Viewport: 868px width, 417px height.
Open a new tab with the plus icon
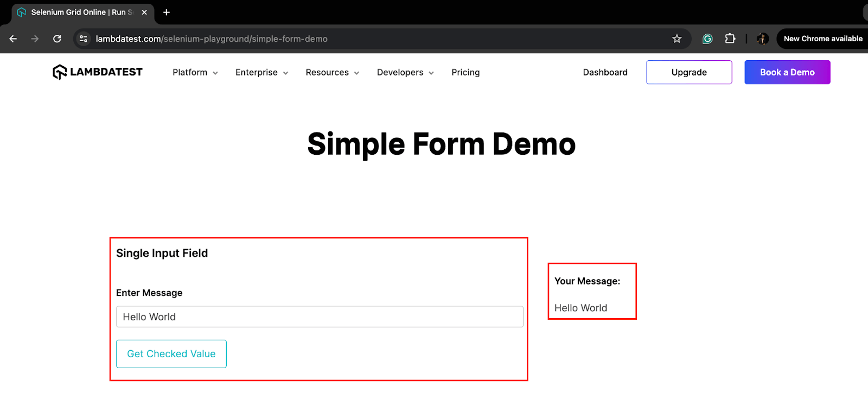click(x=167, y=12)
